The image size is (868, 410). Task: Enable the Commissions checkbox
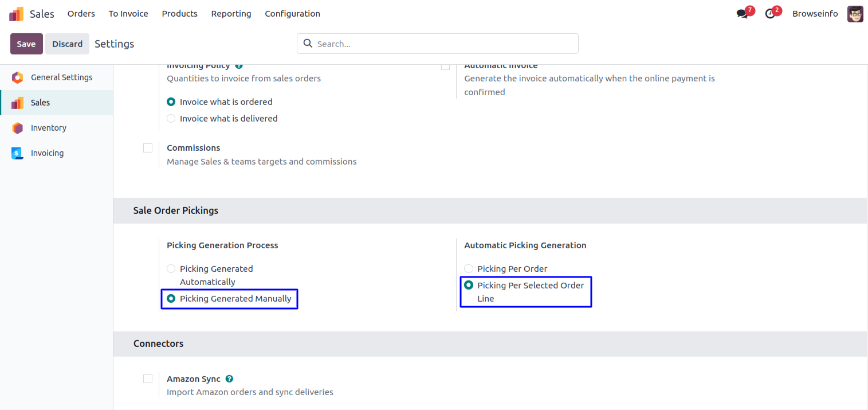tap(148, 148)
